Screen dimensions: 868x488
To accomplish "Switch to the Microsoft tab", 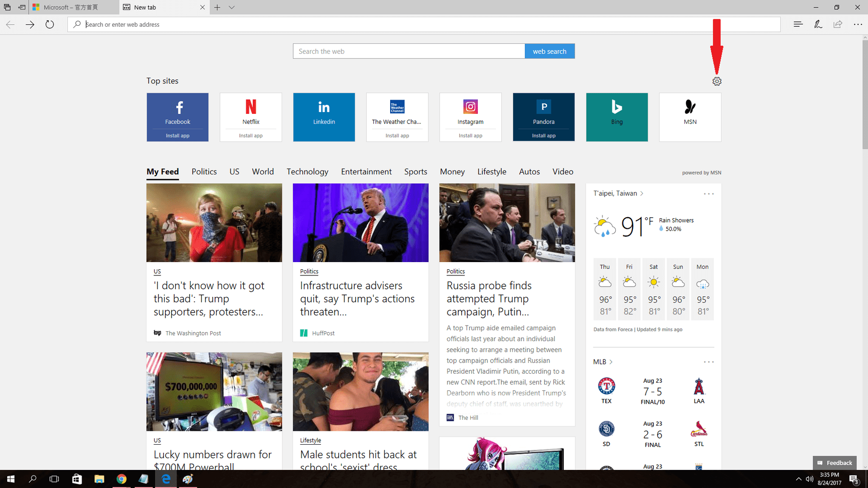I will click(x=74, y=7).
